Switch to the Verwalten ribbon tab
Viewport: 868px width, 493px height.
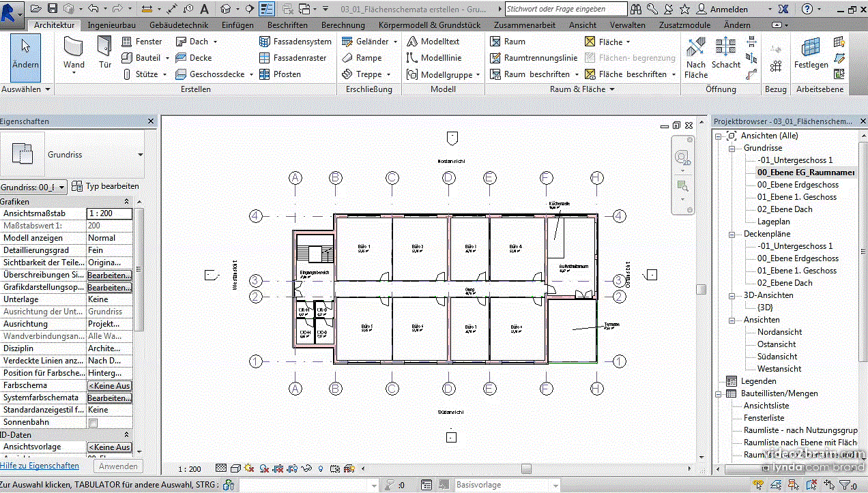[628, 25]
